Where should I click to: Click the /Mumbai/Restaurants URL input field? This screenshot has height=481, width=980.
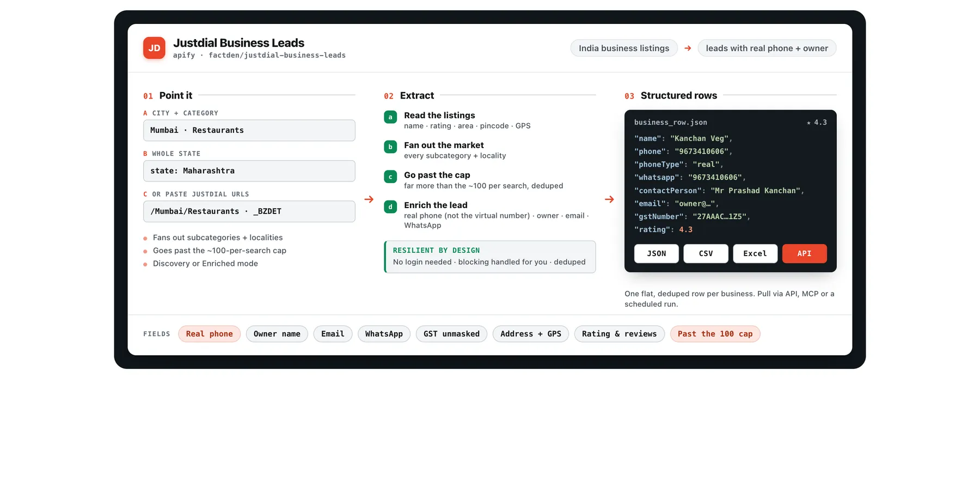[249, 211]
